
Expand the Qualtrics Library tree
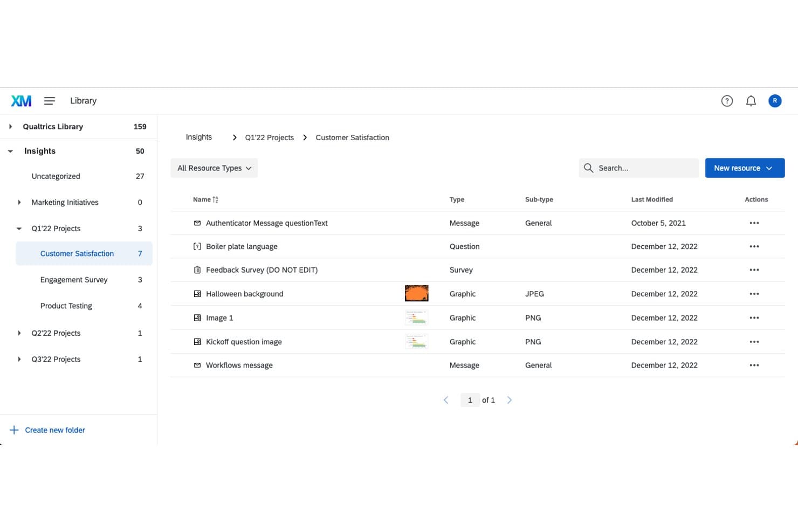[10, 127]
